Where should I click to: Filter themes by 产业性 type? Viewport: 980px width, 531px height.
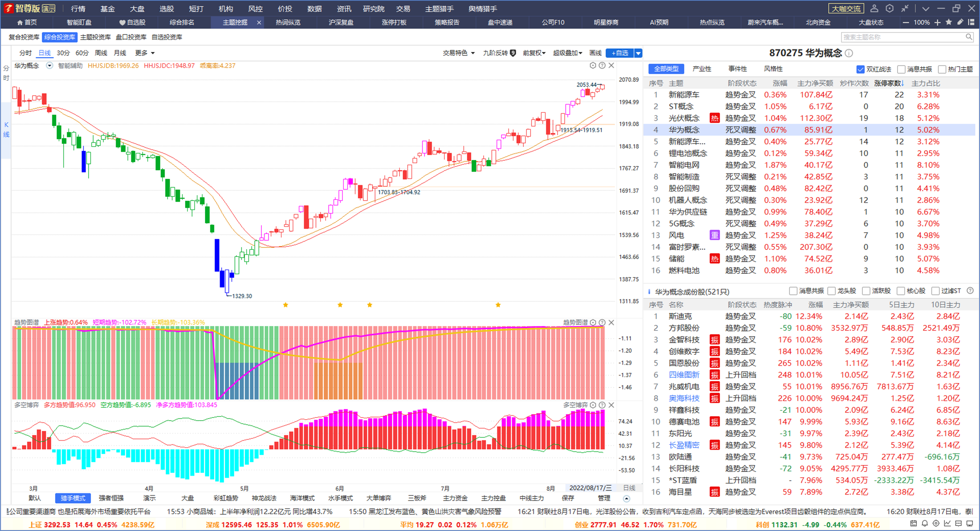pos(702,69)
